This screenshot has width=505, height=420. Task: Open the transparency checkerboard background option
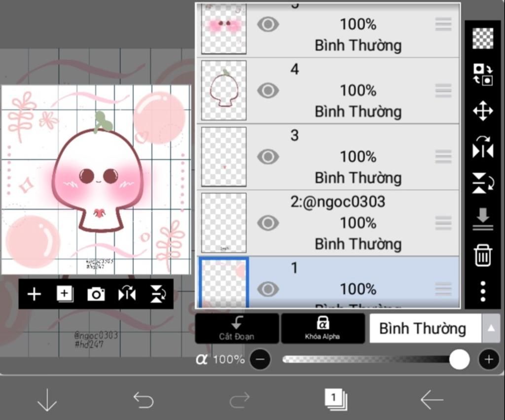click(483, 38)
